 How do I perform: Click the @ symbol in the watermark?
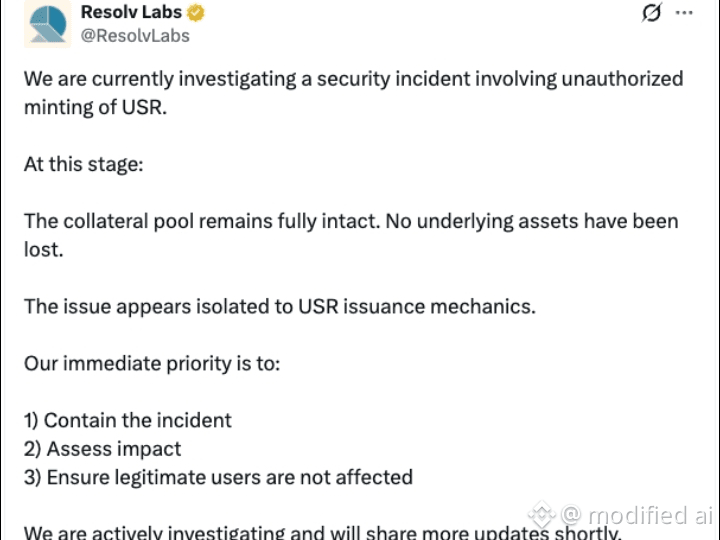[571, 515]
